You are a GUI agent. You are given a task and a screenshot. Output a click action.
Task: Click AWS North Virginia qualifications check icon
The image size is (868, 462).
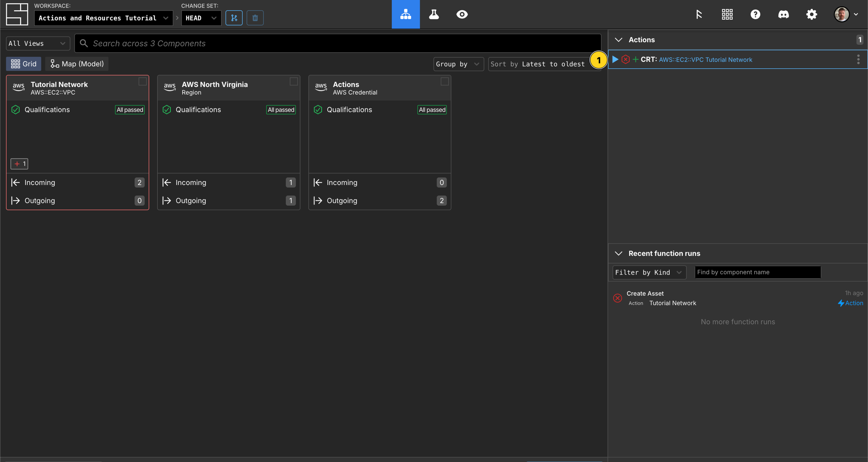167,110
